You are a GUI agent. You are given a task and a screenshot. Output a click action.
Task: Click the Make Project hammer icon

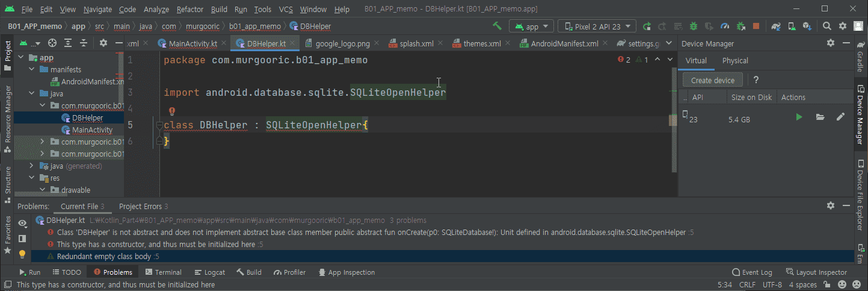click(x=497, y=27)
